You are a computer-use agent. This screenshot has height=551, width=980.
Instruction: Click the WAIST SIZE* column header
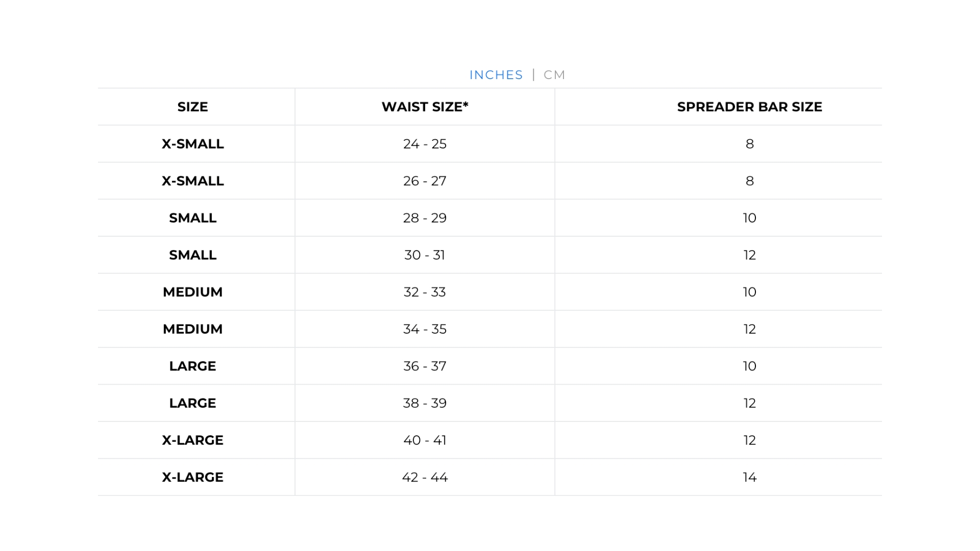(425, 107)
